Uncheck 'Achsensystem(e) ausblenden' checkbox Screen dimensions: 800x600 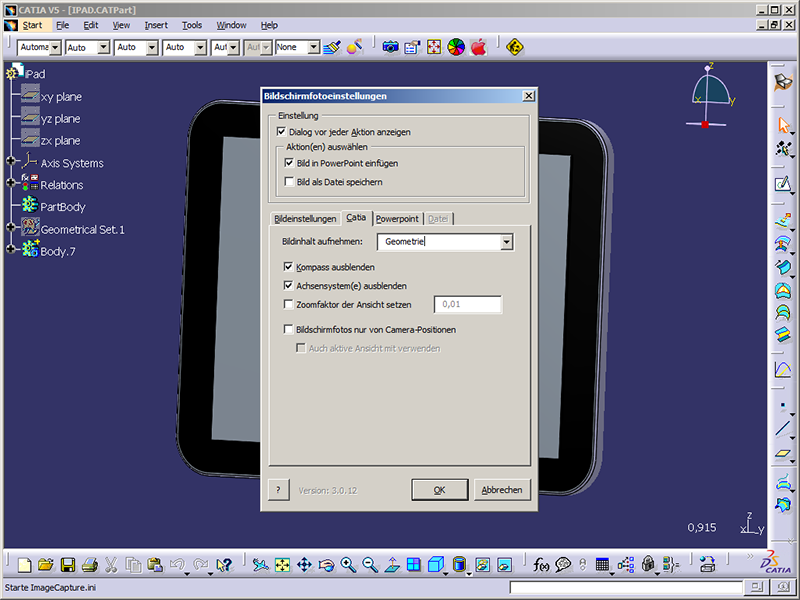coord(288,286)
